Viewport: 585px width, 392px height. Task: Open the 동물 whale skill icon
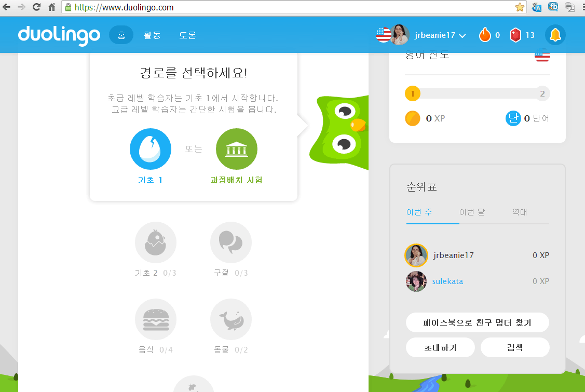tap(231, 320)
